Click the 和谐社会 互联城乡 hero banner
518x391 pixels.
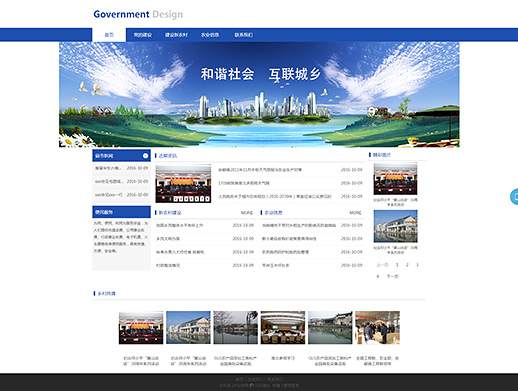tap(259, 94)
